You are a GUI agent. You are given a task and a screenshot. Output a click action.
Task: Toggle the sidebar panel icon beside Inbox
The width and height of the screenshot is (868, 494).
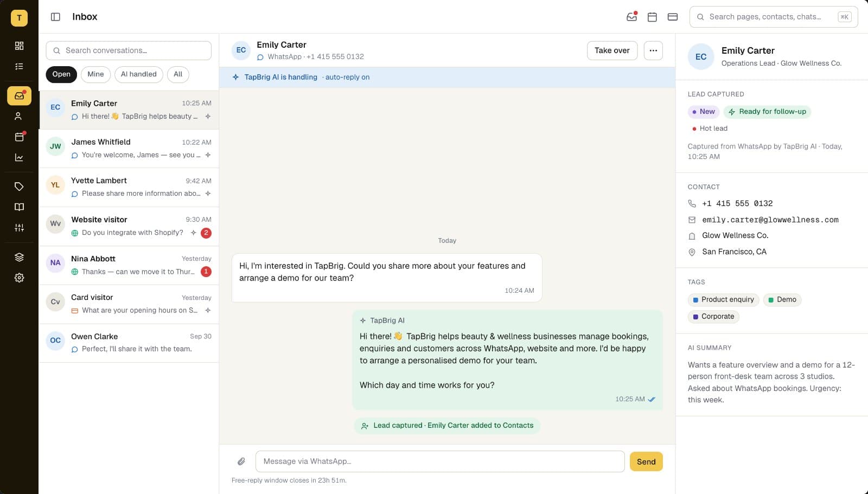pyautogui.click(x=55, y=17)
